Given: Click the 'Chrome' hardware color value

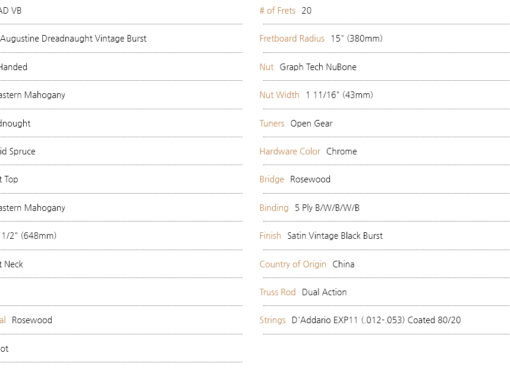Looking at the screenshot, I should click(x=342, y=151).
